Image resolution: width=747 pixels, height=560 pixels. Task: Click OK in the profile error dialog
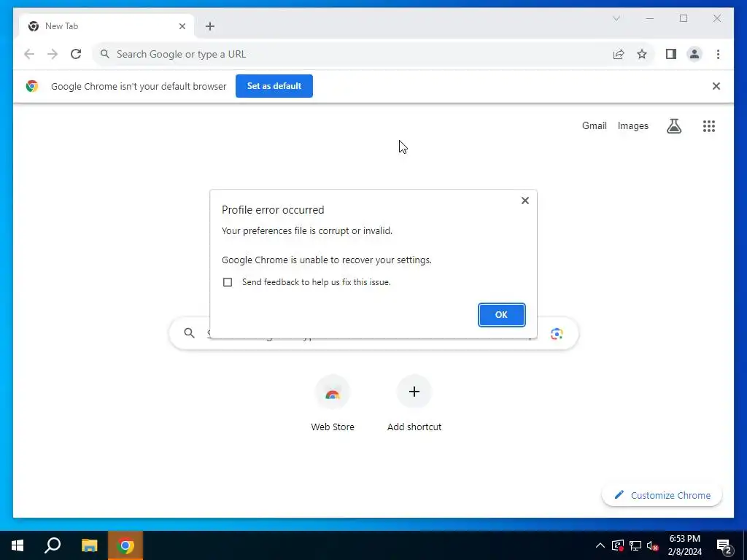(501, 315)
